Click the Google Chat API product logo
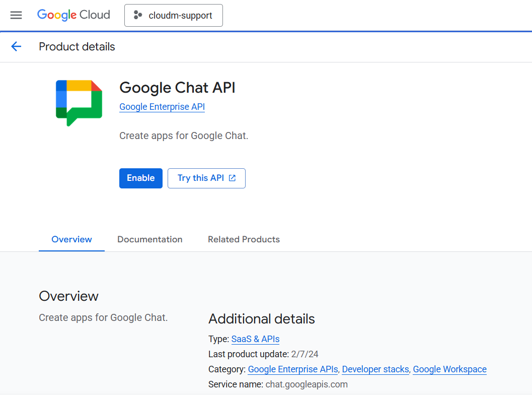Image resolution: width=532 pixels, height=395 pixels. coord(79,103)
